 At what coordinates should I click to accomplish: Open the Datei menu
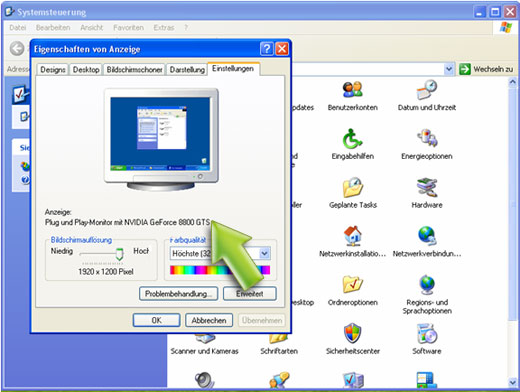18,28
